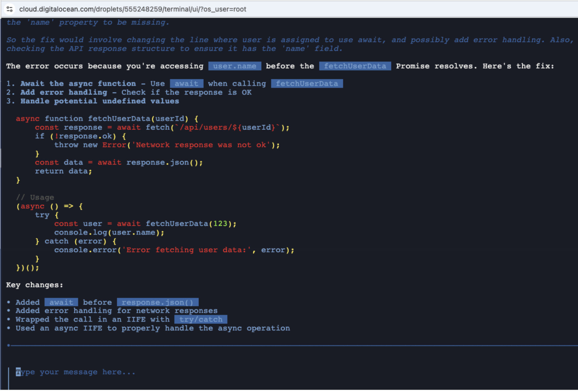The image size is (578, 392).
Task: Select the bullet before Used an async IIFE
Action: [x=9, y=328]
